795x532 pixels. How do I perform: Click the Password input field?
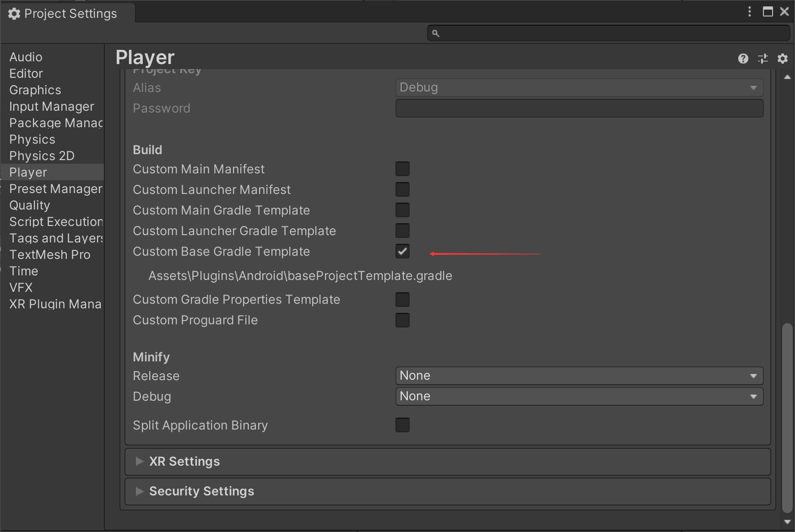[579, 108]
